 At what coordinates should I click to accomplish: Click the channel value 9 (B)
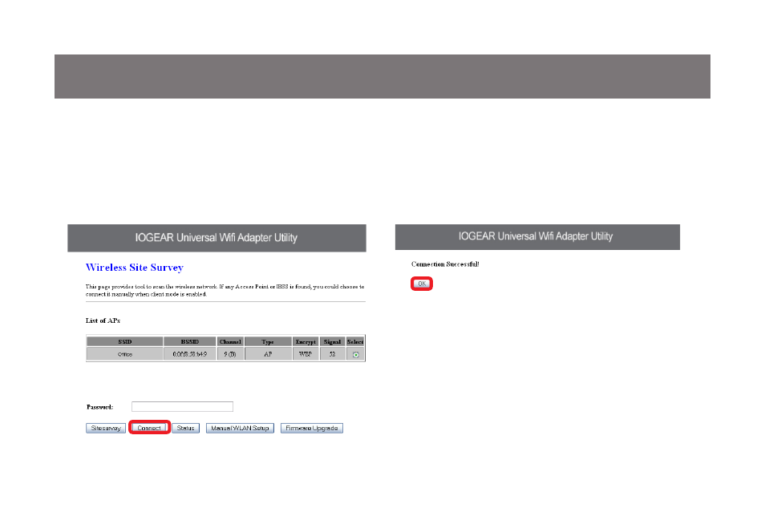[x=230, y=354]
